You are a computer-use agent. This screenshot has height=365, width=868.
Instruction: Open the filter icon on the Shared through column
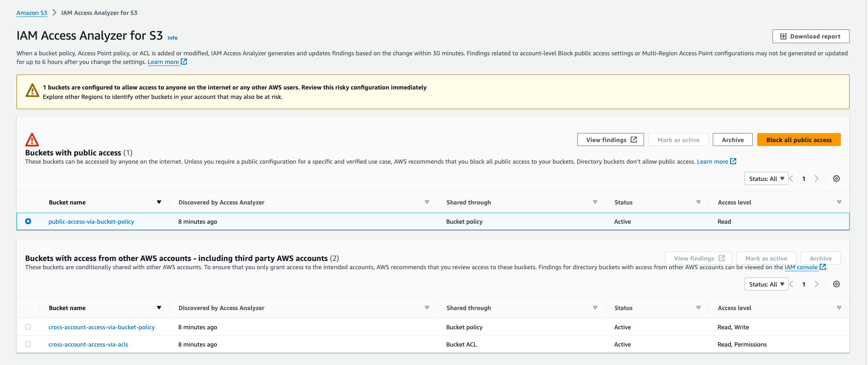click(595, 202)
